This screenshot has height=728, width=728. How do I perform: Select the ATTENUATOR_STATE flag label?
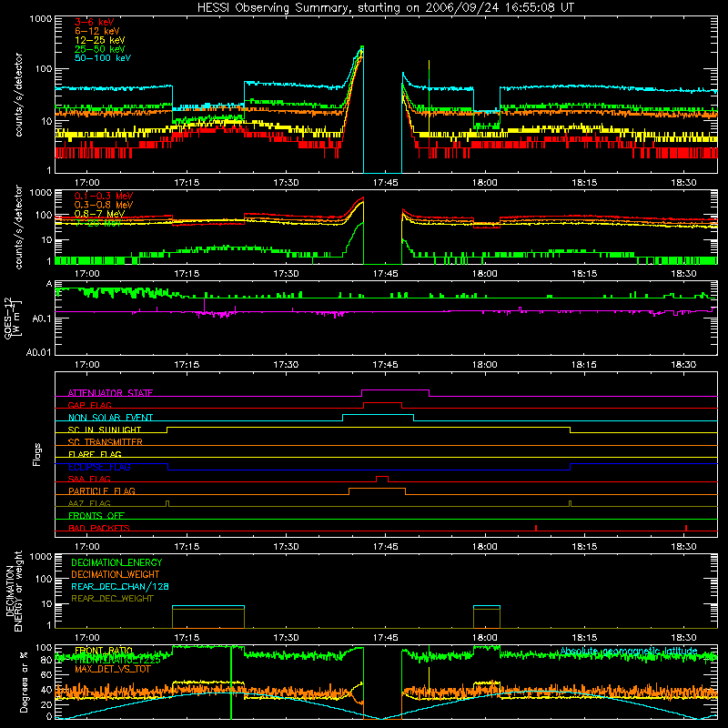pyautogui.click(x=110, y=393)
